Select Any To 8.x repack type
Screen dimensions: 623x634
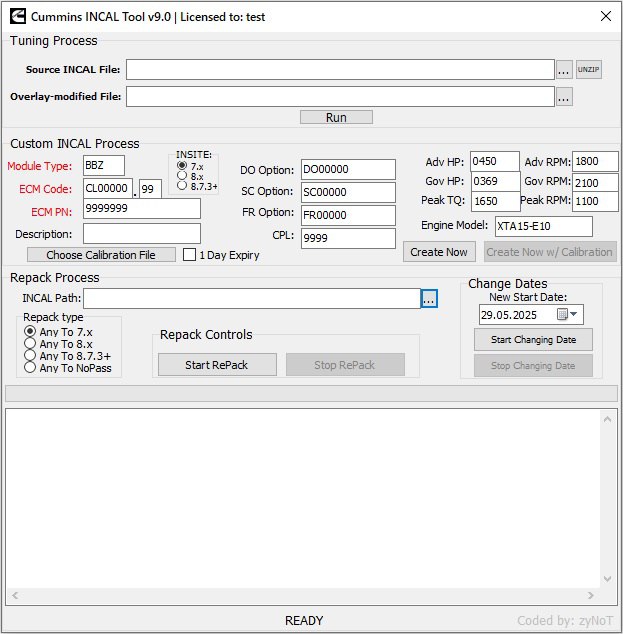click(30, 343)
